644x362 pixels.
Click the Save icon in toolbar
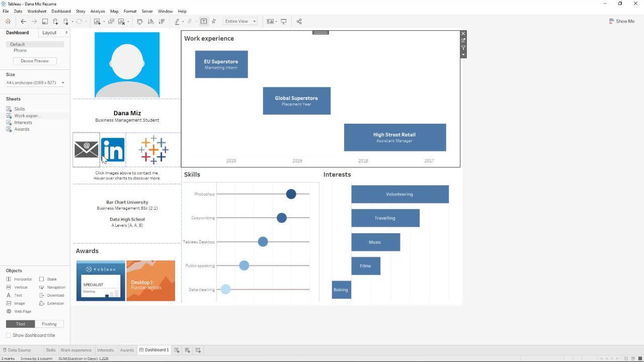pyautogui.click(x=45, y=21)
